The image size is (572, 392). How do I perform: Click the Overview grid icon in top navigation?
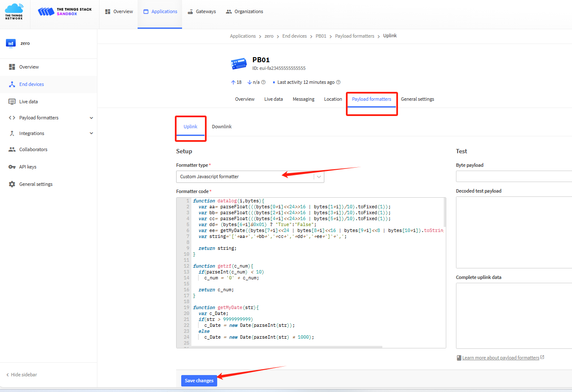coord(108,12)
